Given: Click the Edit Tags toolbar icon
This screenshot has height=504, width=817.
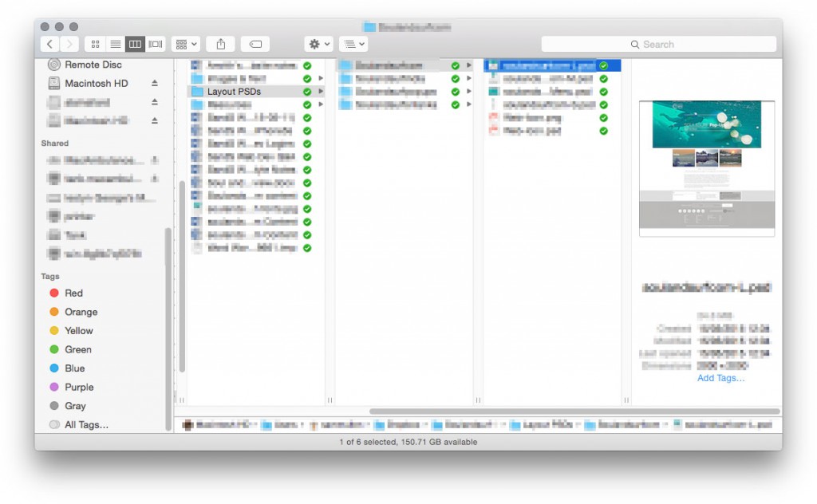Looking at the screenshot, I should click(x=255, y=44).
